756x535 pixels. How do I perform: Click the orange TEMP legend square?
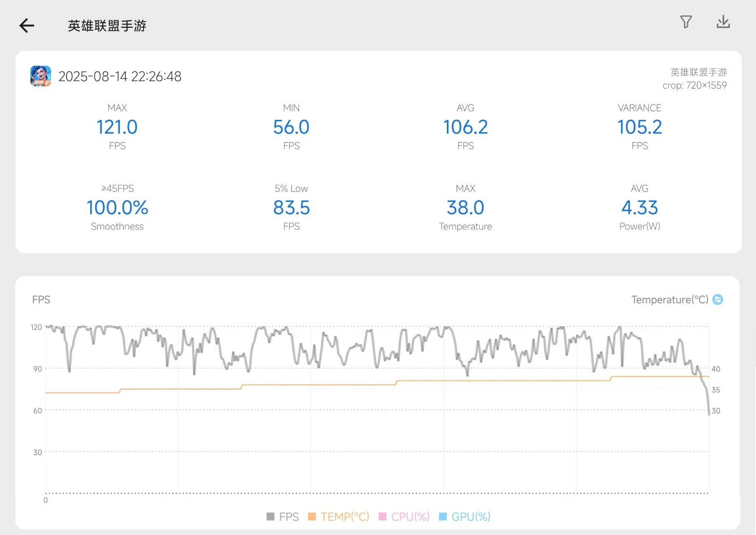312,517
